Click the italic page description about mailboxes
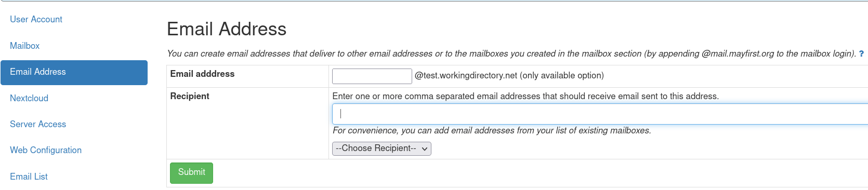Viewport: 868px width, 190px height. 511,53
